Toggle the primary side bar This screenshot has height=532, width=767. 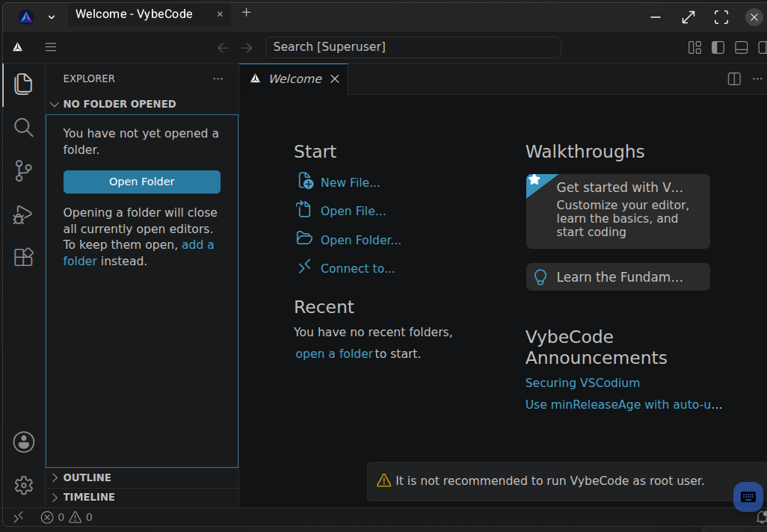tap(718, 47)
